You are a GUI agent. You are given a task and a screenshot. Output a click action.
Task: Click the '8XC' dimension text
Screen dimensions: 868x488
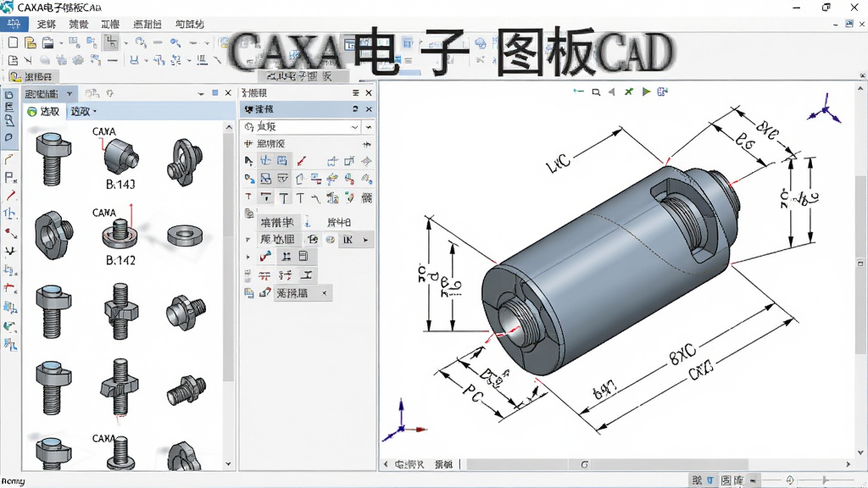coord(682,353)
